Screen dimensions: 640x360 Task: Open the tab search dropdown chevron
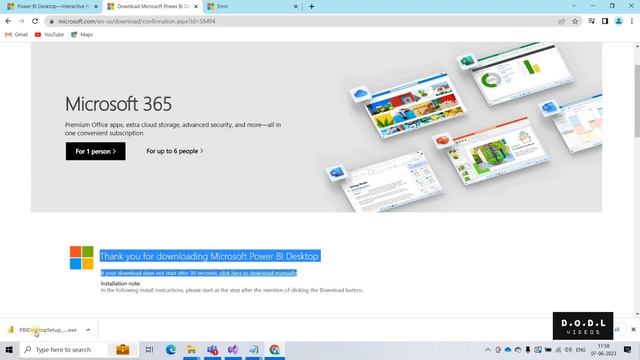(573, 6)
